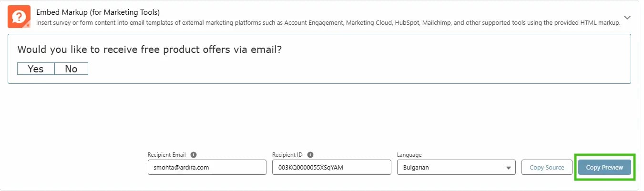
Task: Open the Language dropdown showing Bulgarian
Action: (x=456, y=167)
